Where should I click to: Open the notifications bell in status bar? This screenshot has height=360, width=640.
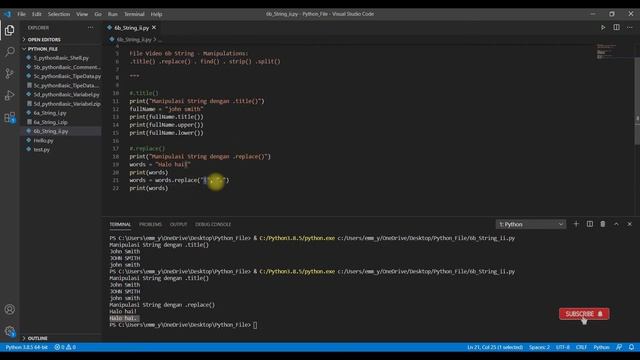pos(631,347)
